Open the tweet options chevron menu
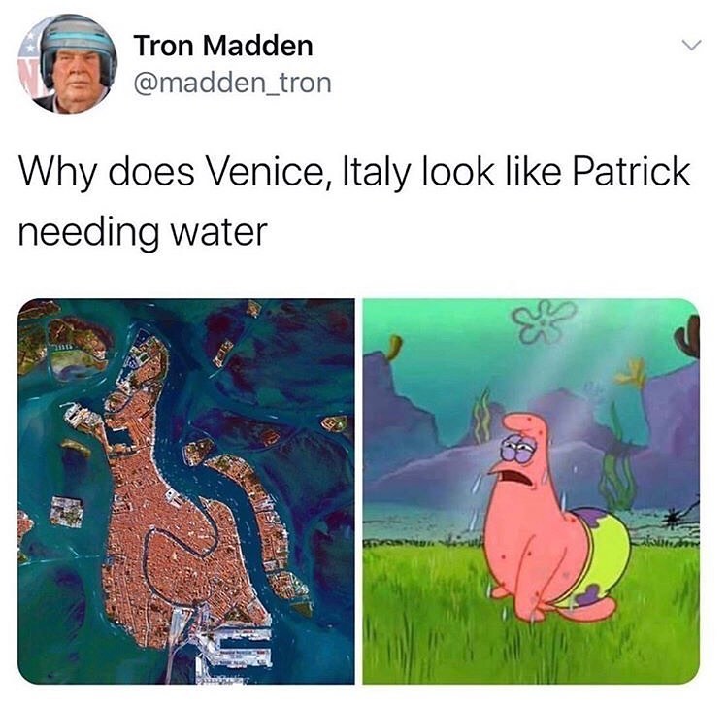Screen dimensions: 728x707 (x=691, y=45)
